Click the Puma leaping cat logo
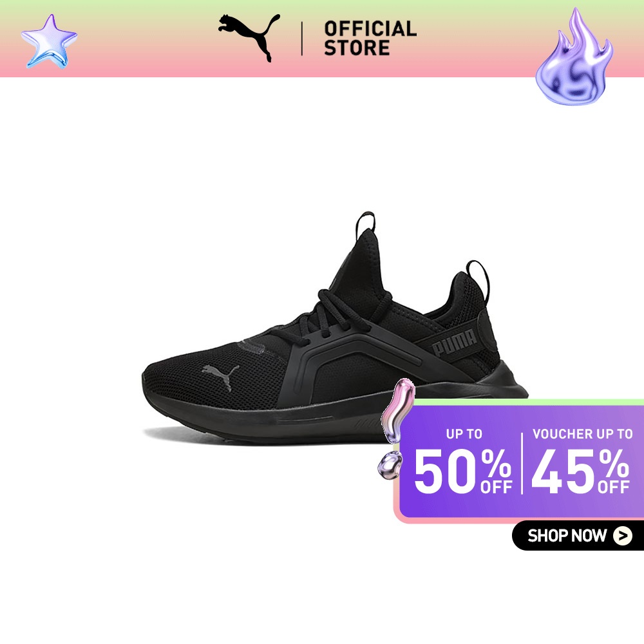The width and height of the screenshot is (644, 644). tap(249, 38)
